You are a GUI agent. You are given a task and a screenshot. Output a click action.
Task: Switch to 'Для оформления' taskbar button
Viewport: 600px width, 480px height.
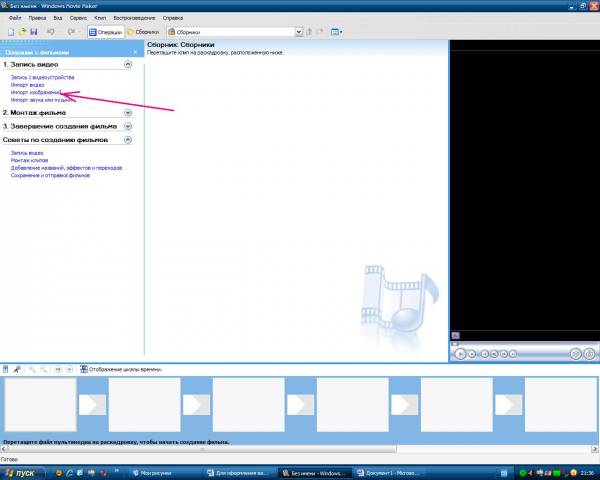[238, 473]
